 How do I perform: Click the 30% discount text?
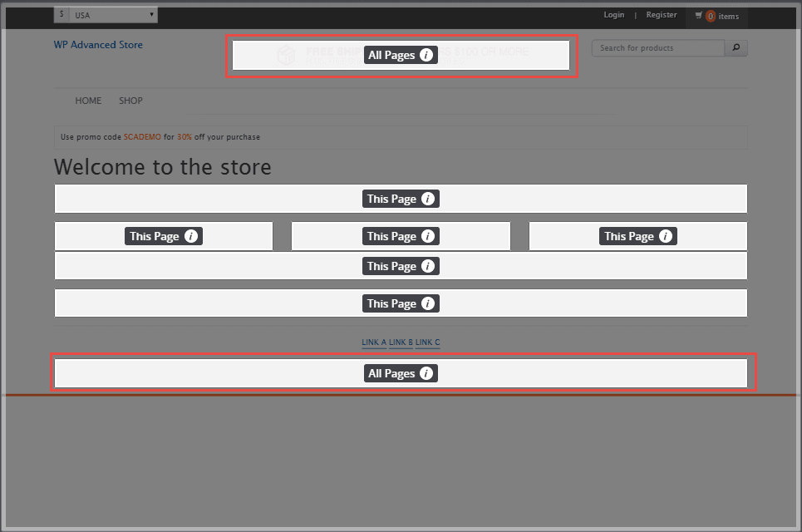point(185,137)
